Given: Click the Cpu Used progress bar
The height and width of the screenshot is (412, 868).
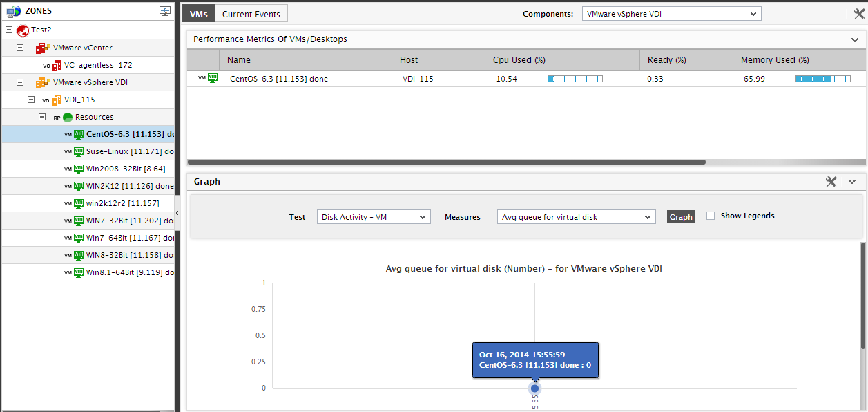Looking at the screenshot, I should coord(575,79).
